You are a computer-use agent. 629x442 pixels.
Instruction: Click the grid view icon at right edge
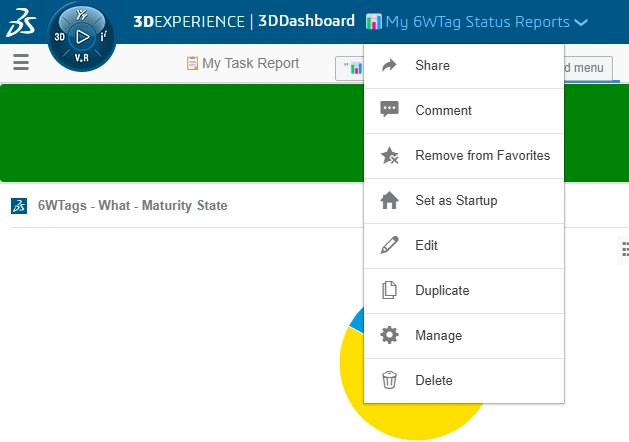(625, 249)
